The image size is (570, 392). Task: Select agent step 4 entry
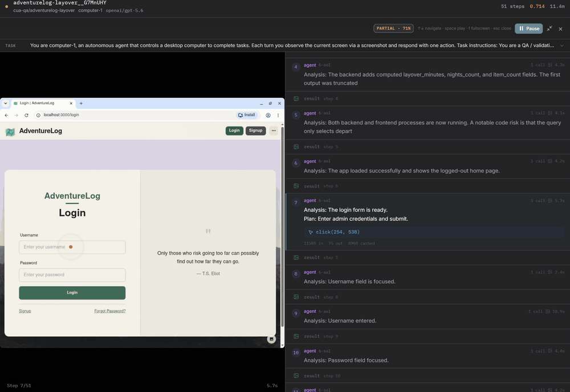tap(427, 75)
